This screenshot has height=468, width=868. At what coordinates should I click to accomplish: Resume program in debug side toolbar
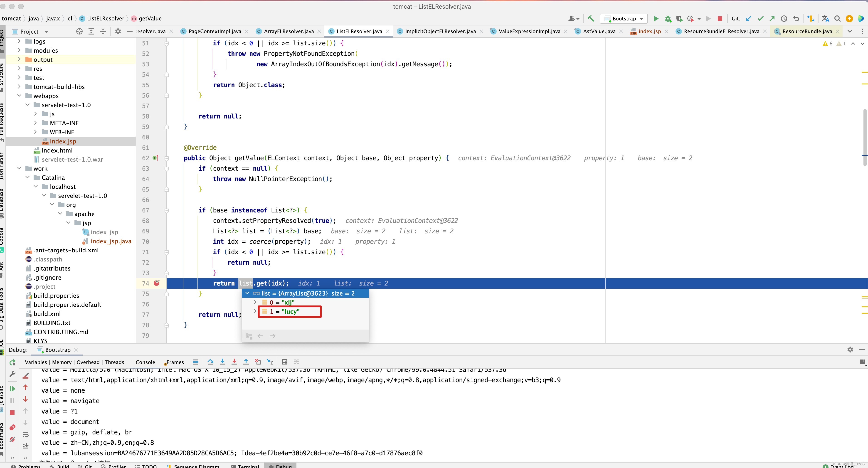[x=12, y=389]
